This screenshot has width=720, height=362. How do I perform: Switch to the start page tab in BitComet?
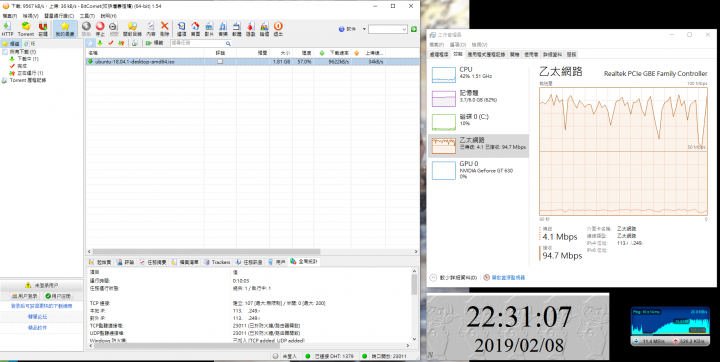(100, 262)
